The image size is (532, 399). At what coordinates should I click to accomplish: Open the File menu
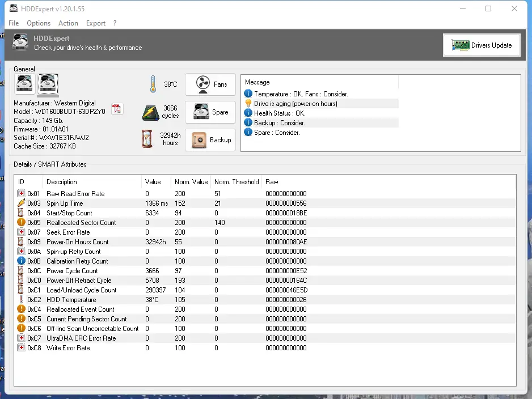pyautogui.click(x=14, y=23)
